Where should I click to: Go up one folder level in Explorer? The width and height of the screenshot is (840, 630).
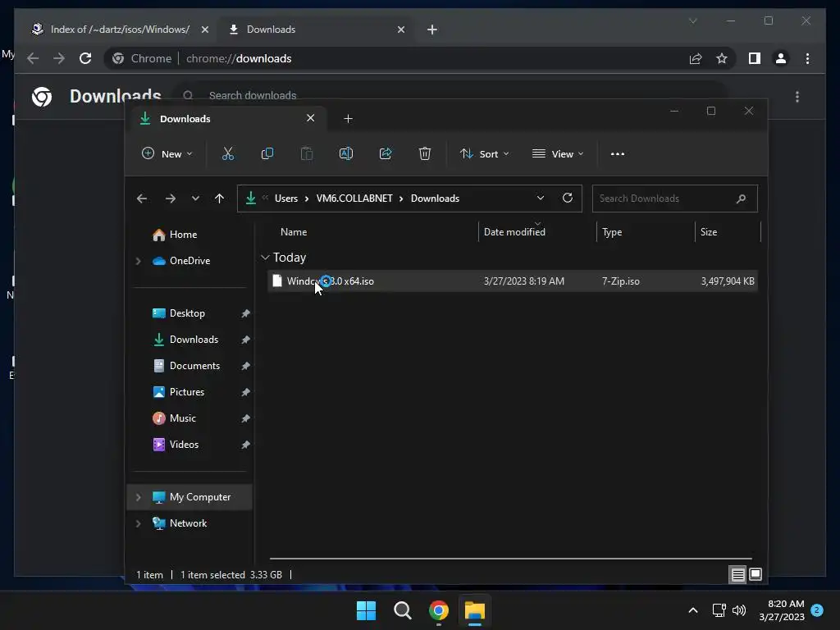[219, 199]
